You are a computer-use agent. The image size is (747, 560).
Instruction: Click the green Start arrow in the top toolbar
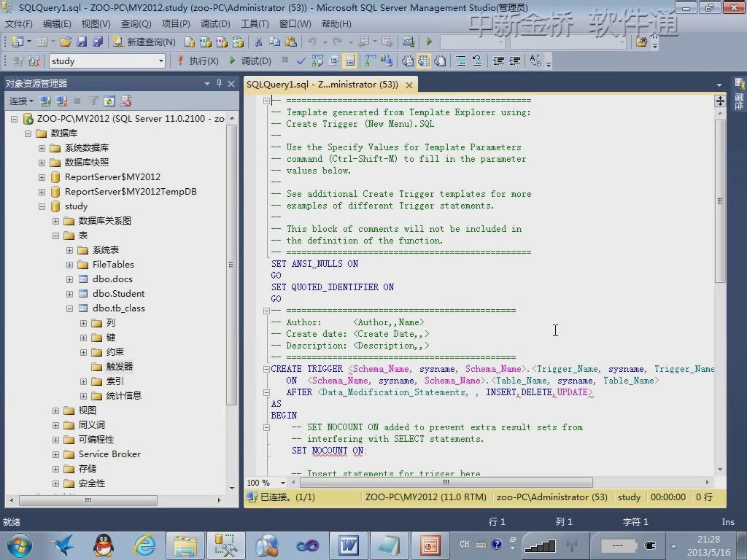click(429, 42)
